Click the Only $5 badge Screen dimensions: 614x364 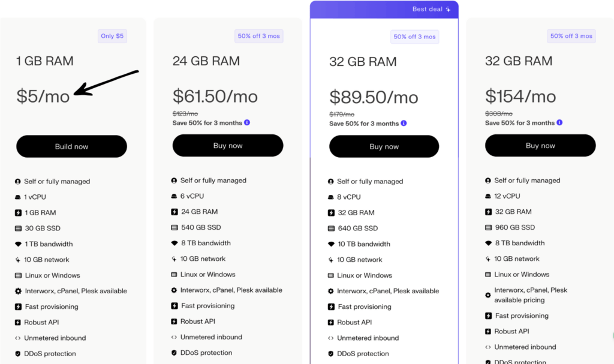coord(112,36)
